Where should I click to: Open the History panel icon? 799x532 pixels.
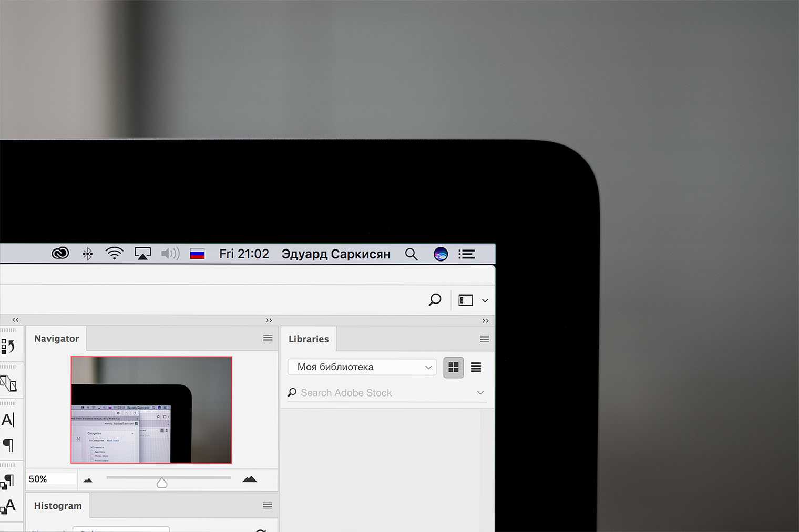[x=8, y=347]
